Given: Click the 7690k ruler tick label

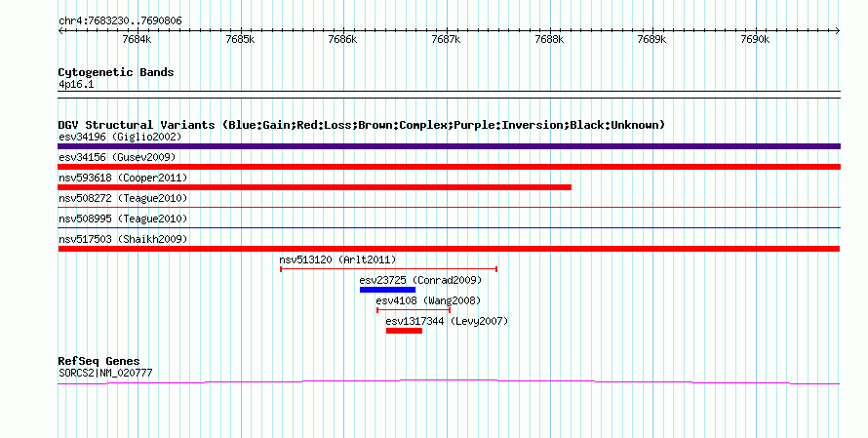Looking at the screenshot, I should click(x=755, y=39).
